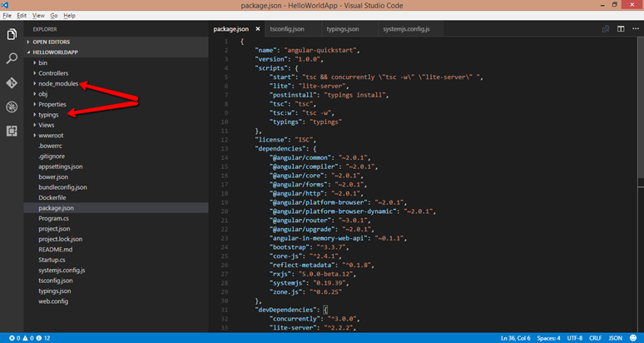
Task: Open Program.cs in the explorer
Action: [x=54, y=218]
